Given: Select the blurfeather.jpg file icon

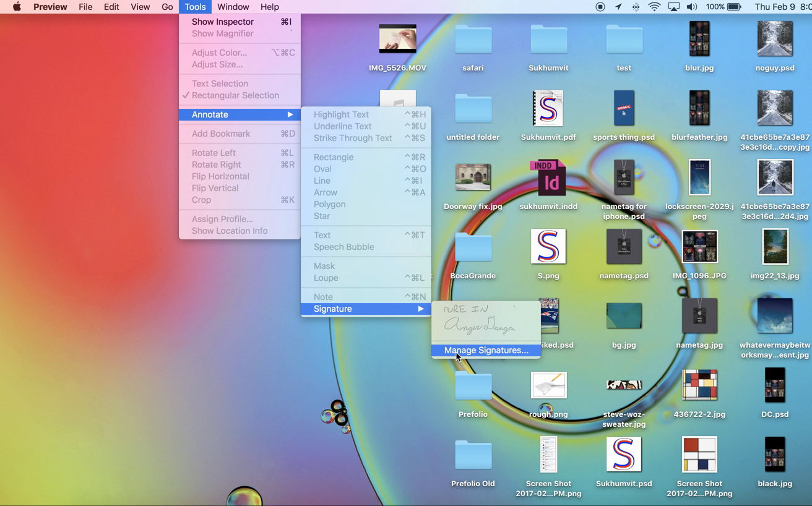Looking at the screenshot, I should (x=699, y=108).
